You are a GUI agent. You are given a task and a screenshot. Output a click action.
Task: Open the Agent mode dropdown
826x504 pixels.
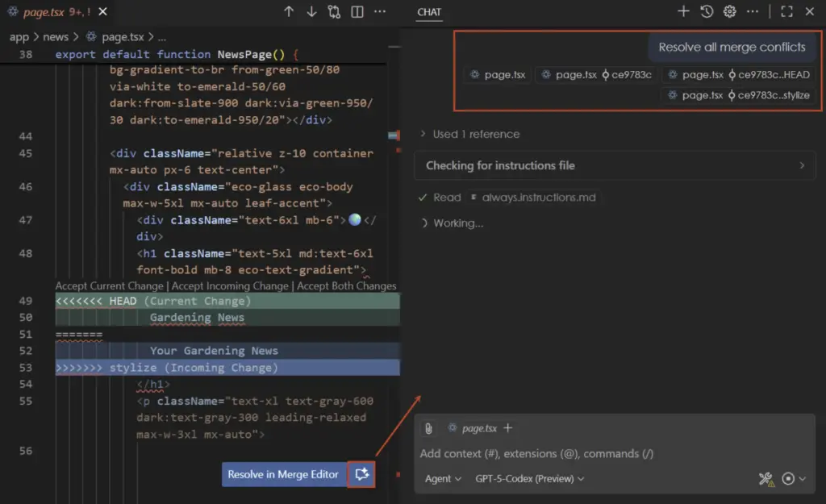pos(443,478)
